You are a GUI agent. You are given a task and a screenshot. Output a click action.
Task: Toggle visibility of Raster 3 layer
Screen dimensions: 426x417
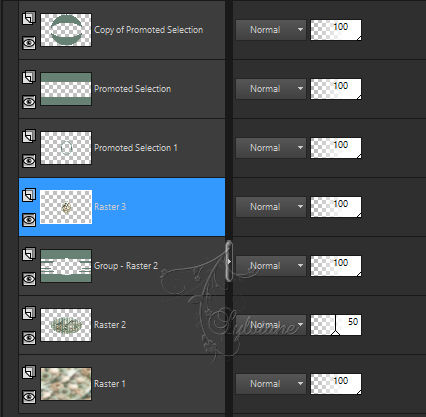pos(29,220)
